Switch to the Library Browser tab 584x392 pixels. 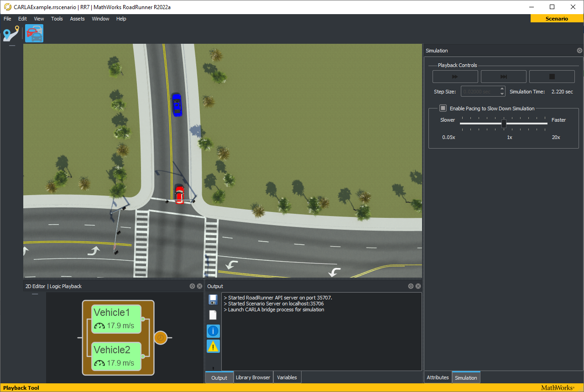[253, 377]
